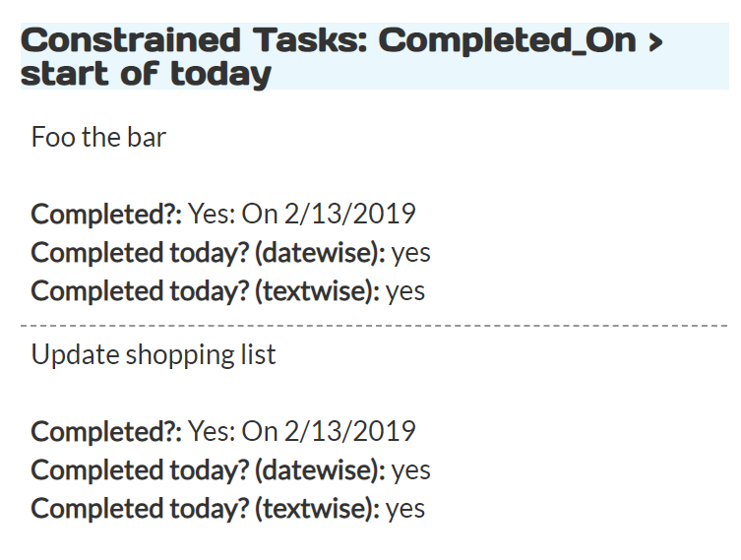Select the 2/13/2019 date under Foo the bar
This screenshot has height=560, width=741.
(349, 214)
